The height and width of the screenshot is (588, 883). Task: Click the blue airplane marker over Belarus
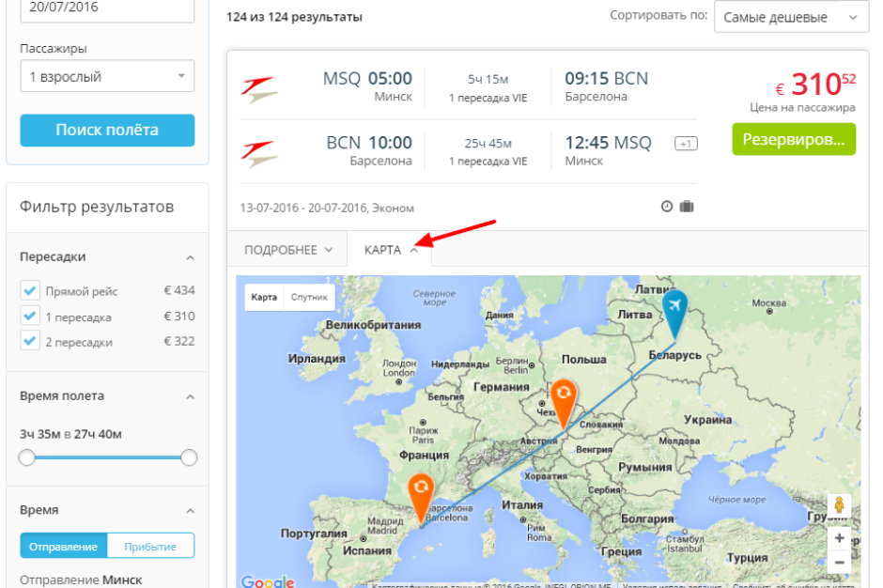pyautogui.click(x=674, y=309)
